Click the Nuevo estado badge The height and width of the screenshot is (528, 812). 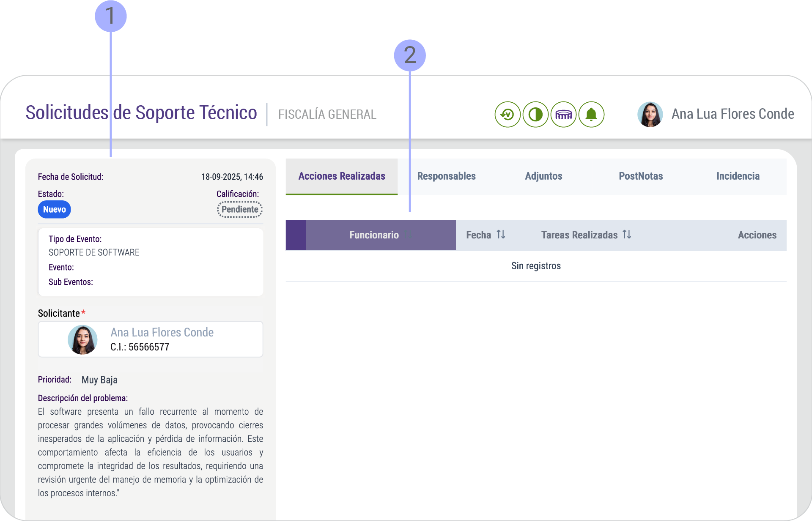click(54, 209)
